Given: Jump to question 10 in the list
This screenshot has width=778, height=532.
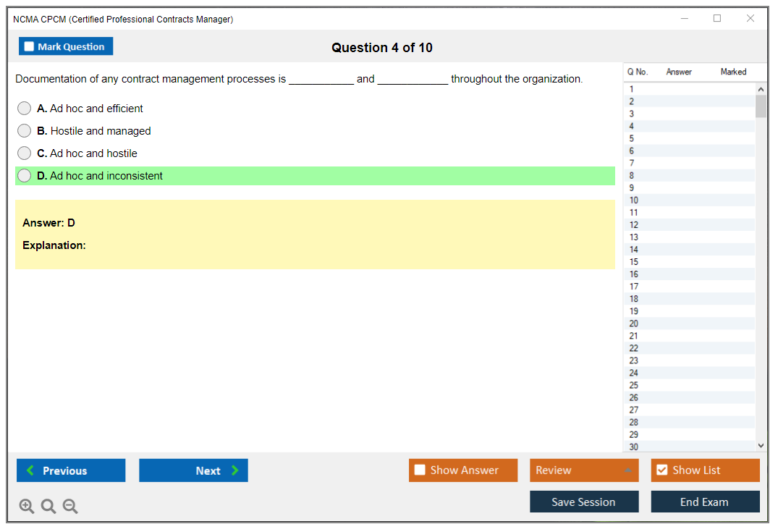Looking at the screenshot, I should point(634,200).
